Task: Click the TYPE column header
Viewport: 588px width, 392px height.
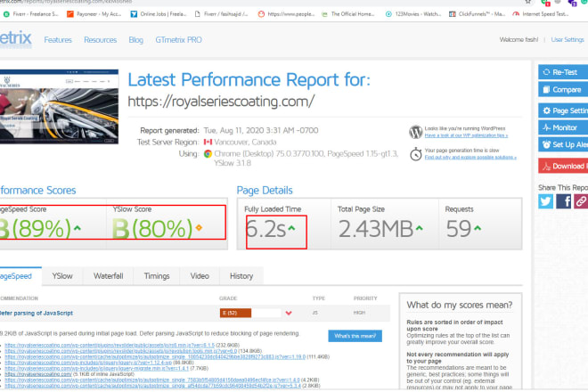Action: (318, 298)
